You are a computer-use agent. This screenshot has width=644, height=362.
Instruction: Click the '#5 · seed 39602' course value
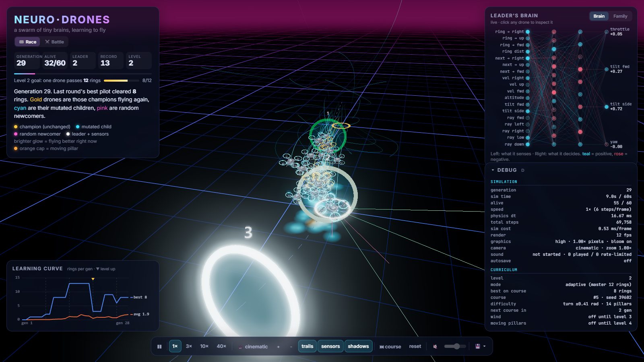(612, 298)
